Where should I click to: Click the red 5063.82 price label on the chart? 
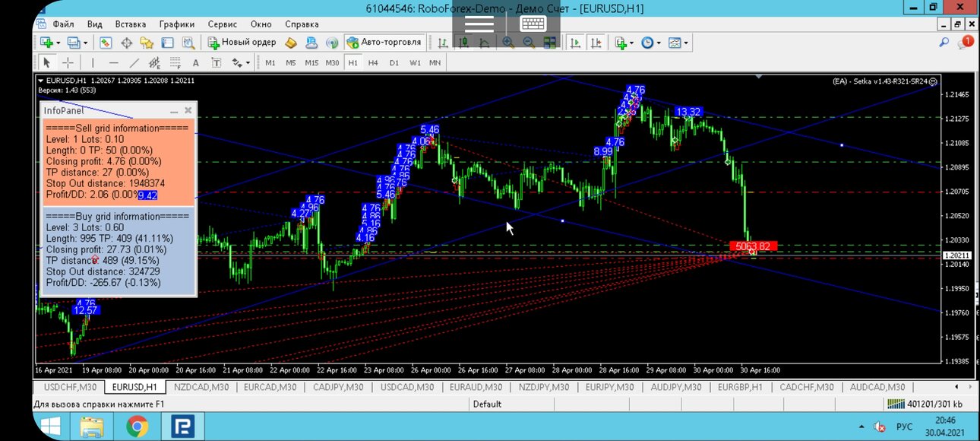753,246
